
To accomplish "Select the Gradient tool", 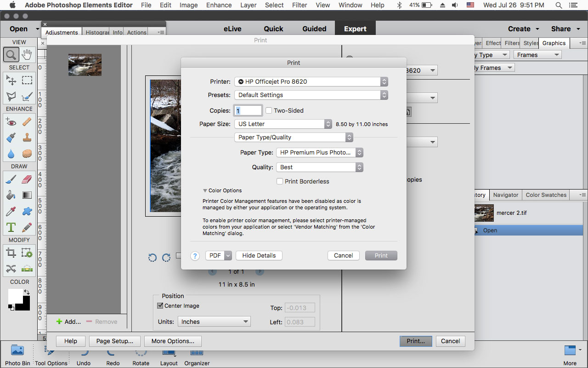I will coord(27,195).
